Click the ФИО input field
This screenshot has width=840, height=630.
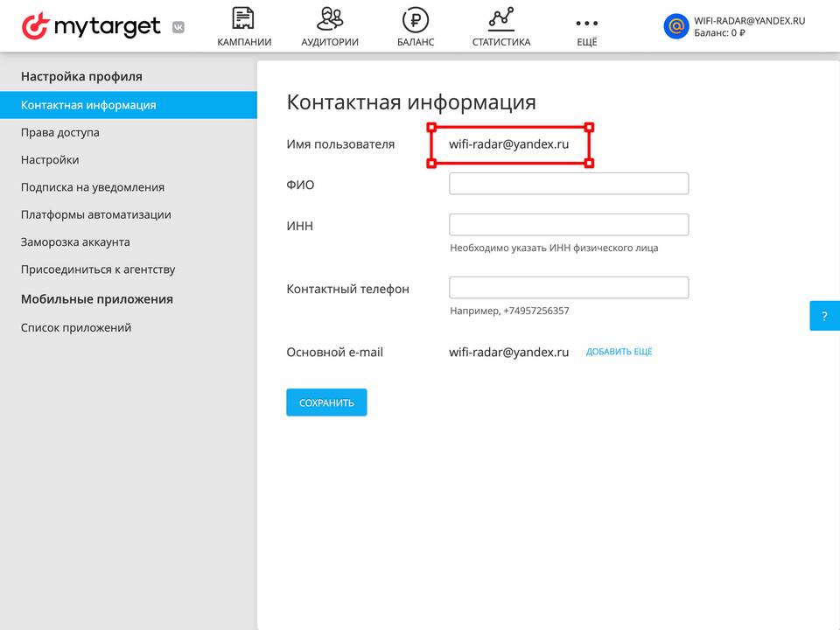(x=569, y=184)
